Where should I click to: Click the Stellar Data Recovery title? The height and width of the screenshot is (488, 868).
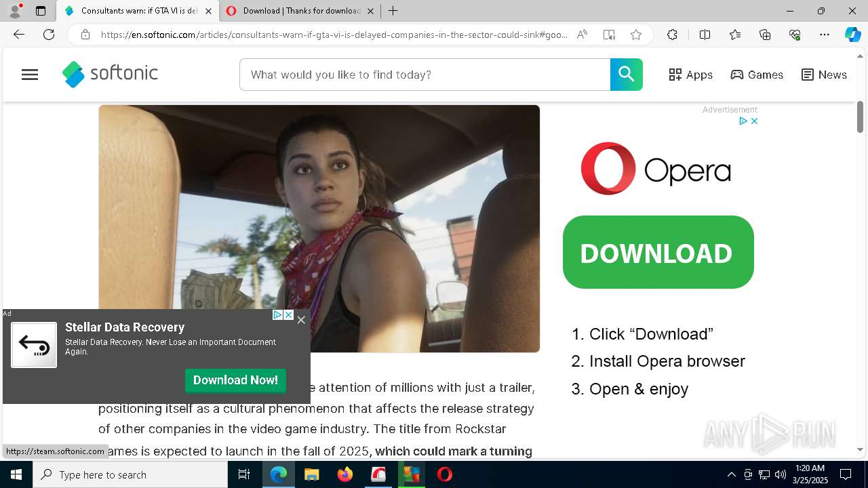tap(125, 327)
